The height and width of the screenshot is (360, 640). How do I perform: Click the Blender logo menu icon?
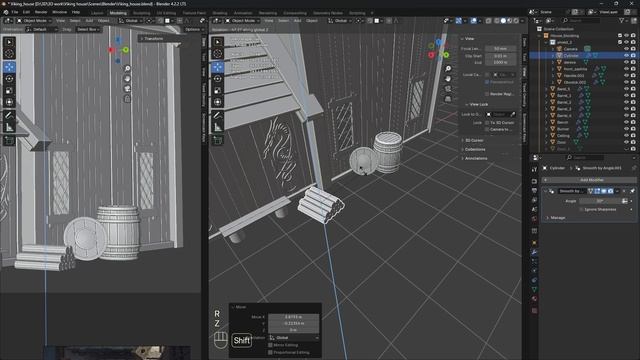pyautogui.click(x=5, y=12)
